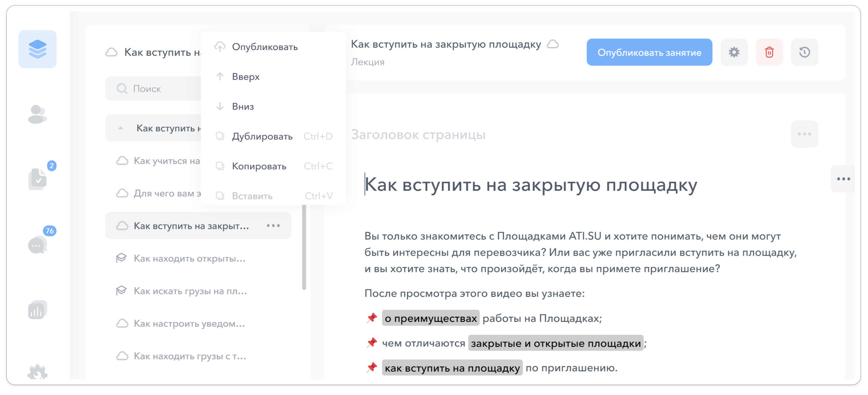Screen dimensions: 868x395
Task: Open the users section in sidebar
Action: [37, 114]
